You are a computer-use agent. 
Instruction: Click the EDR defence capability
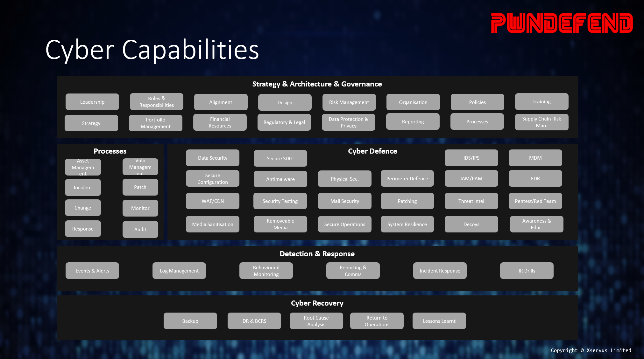(x=536, y=178)
